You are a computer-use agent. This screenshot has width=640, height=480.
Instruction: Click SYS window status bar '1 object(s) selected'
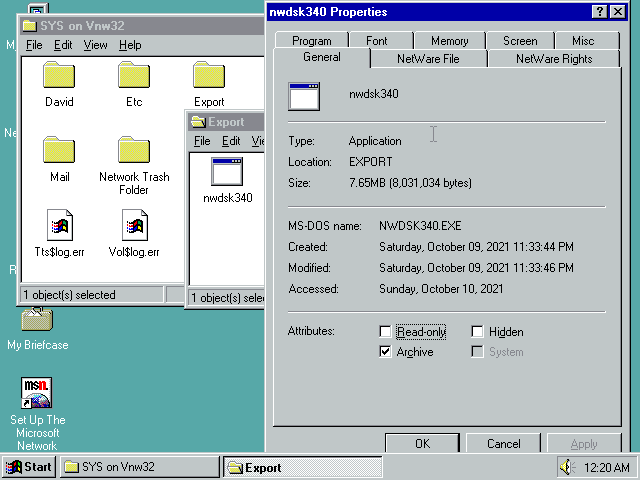69,295
